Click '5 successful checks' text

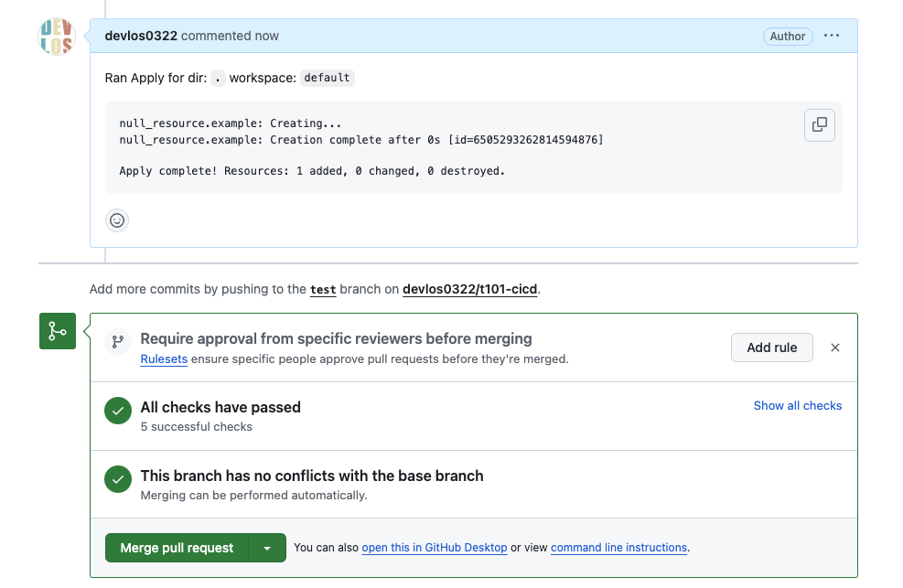coord(197,427)
